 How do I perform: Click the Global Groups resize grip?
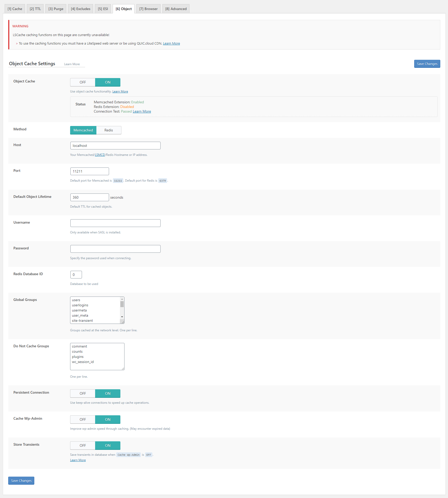point(123,322)
